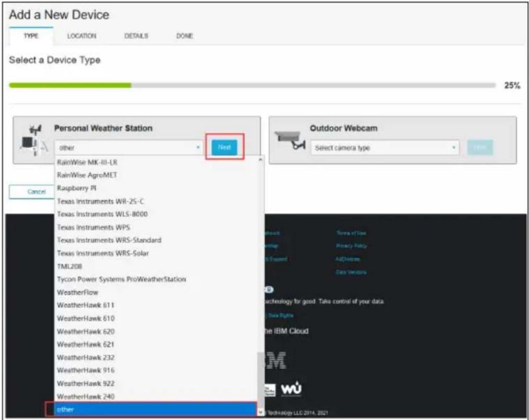The image size is (529, 420).
Task: Open the Privacy Policy footer link
Action: click(351, 246)
